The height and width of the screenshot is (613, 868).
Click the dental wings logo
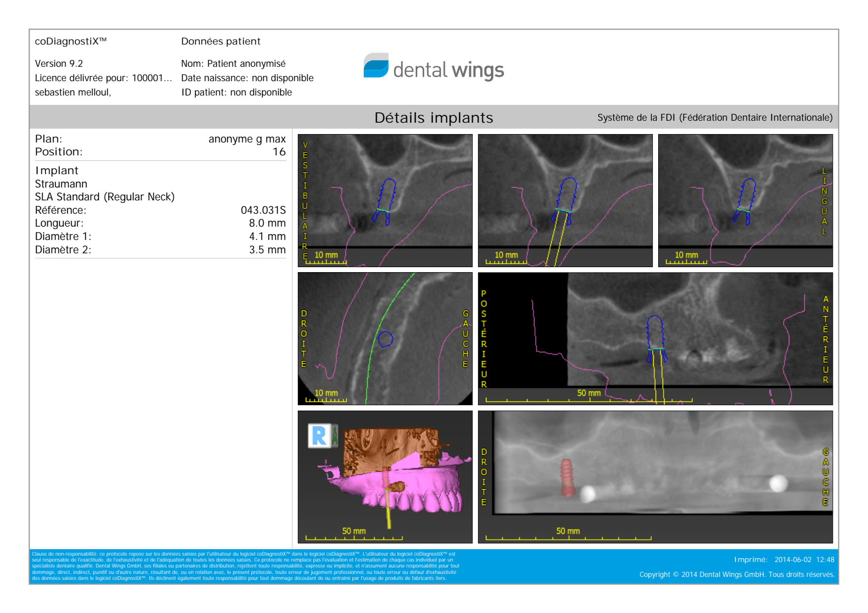[x=434, y=68]
